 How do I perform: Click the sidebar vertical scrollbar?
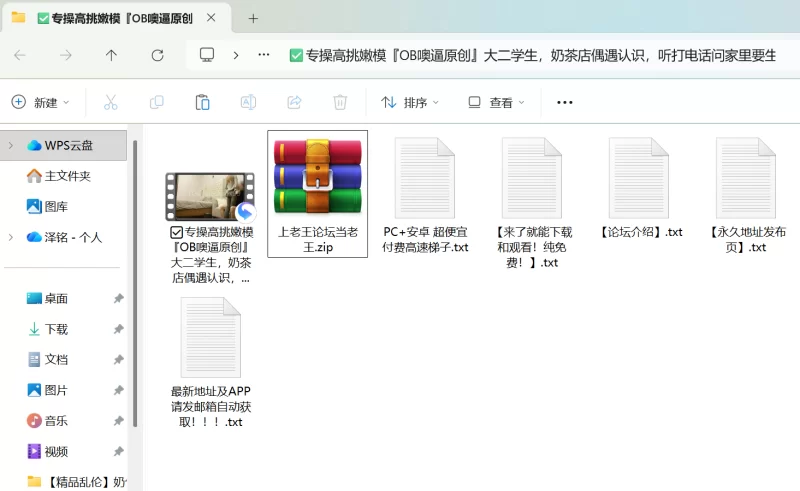coord(135,283)
